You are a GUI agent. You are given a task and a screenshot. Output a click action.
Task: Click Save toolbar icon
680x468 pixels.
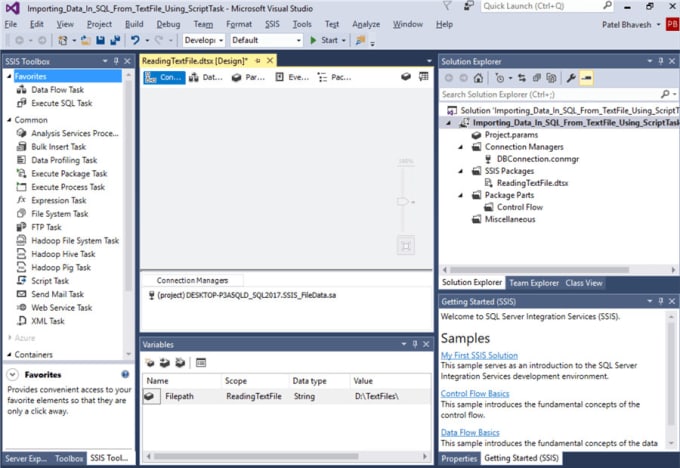(x=101, y=40)
